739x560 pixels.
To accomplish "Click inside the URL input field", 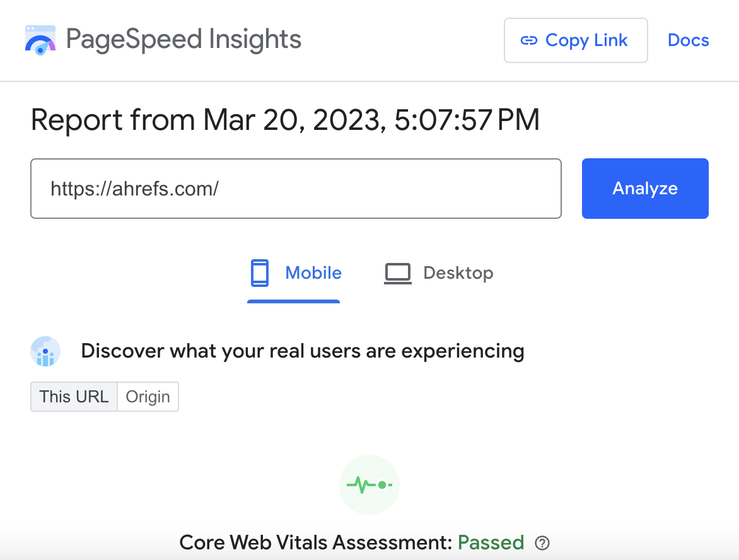I will pos(296,188).
